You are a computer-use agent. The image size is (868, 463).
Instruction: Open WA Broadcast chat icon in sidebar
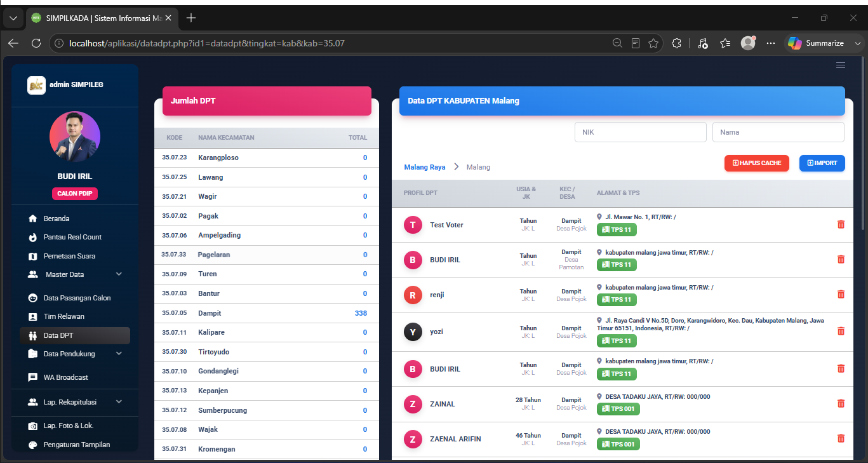(33, 377)
